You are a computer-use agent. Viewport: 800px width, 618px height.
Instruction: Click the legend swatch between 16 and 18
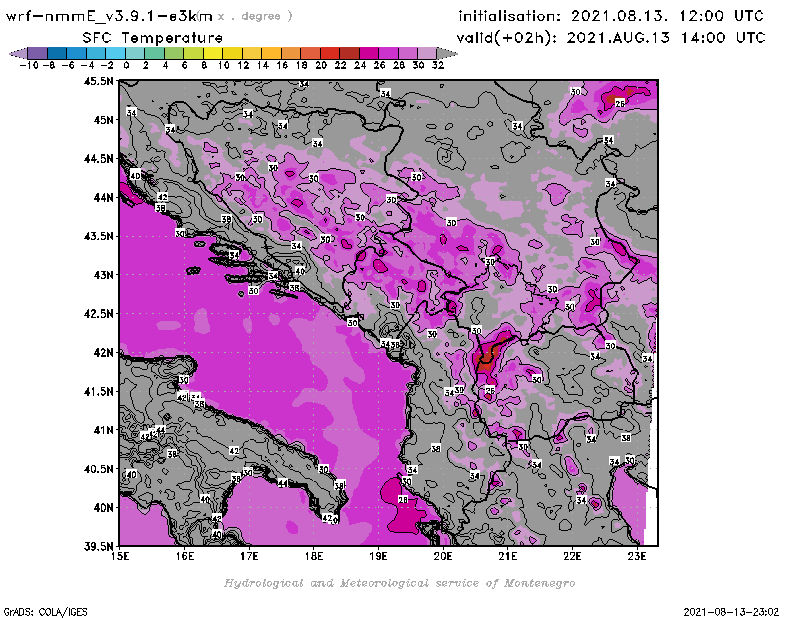tap(291, 53)
